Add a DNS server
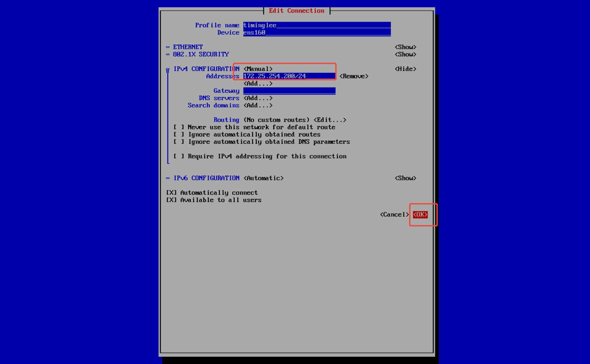The image size is (590, 364). 258,98
